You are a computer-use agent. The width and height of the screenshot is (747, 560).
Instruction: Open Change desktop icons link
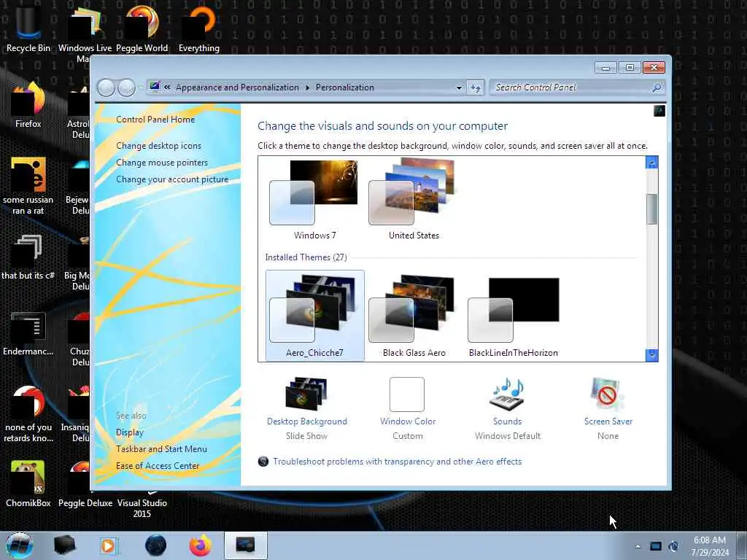click(x=158, y=146)
